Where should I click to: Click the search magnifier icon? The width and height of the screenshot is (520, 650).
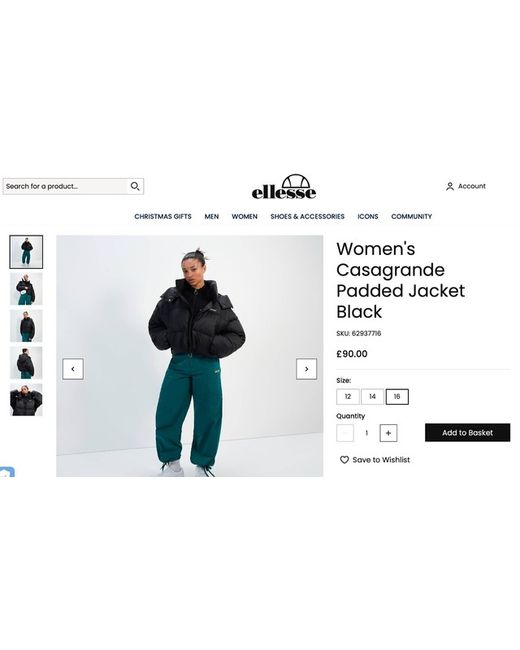tap(135, 186)
